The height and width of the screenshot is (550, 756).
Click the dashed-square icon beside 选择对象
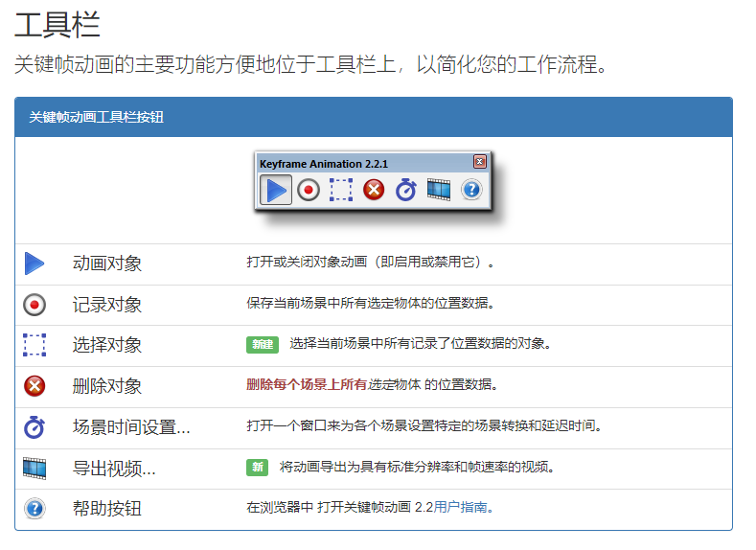pos(34,345)
